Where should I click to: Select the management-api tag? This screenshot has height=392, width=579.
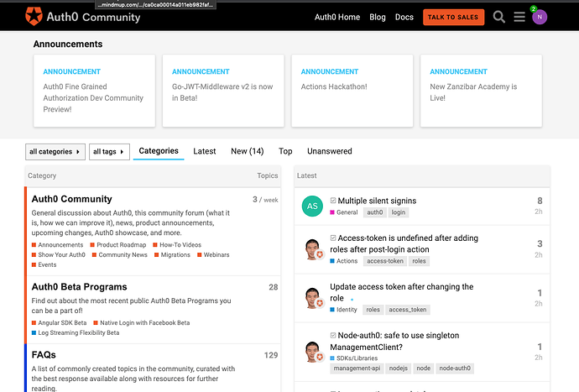357,368
